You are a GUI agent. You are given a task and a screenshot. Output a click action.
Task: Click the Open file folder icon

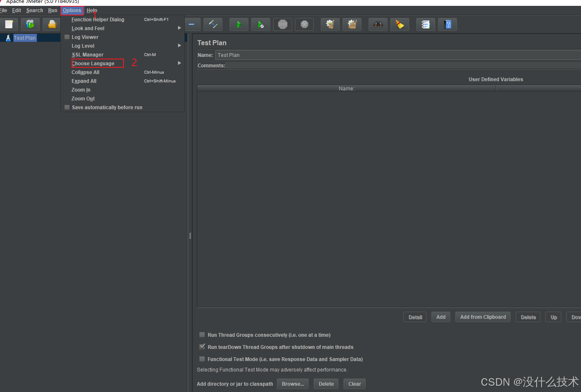click(52, 25)
